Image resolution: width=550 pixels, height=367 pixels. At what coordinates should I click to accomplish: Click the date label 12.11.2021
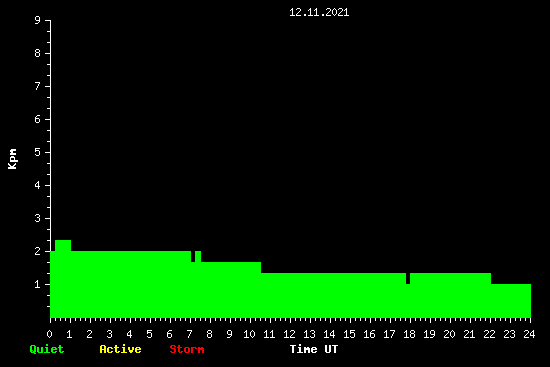[x=319, y=12]
